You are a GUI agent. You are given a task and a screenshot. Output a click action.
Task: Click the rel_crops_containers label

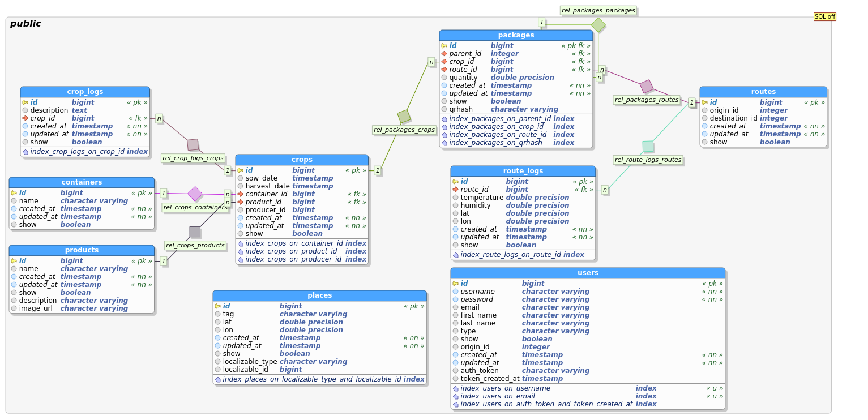[x=195, y=207]
